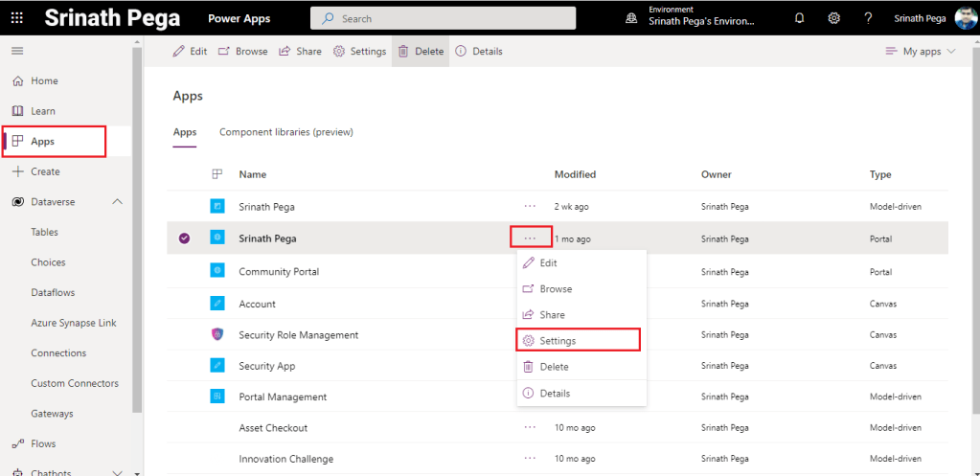
Task: Choose Settings from the context menu
Action: (x=557, y=340)
